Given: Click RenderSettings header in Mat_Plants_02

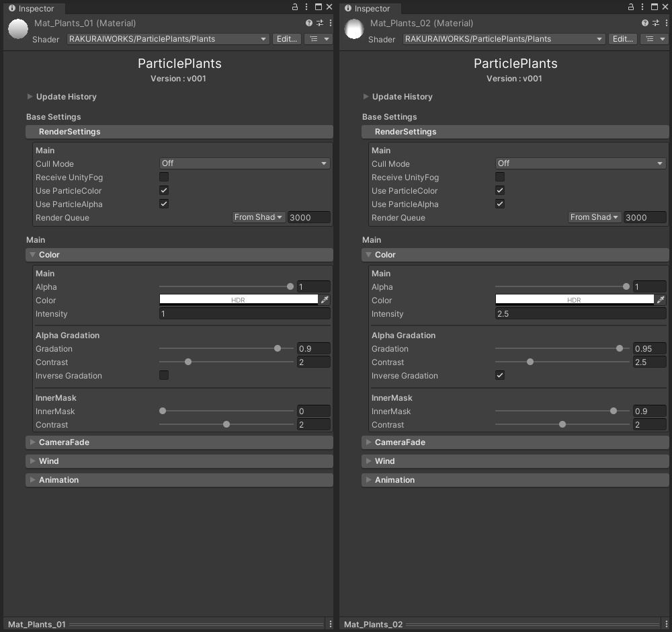Looking at the screenshot, I should tap(515, 132).
